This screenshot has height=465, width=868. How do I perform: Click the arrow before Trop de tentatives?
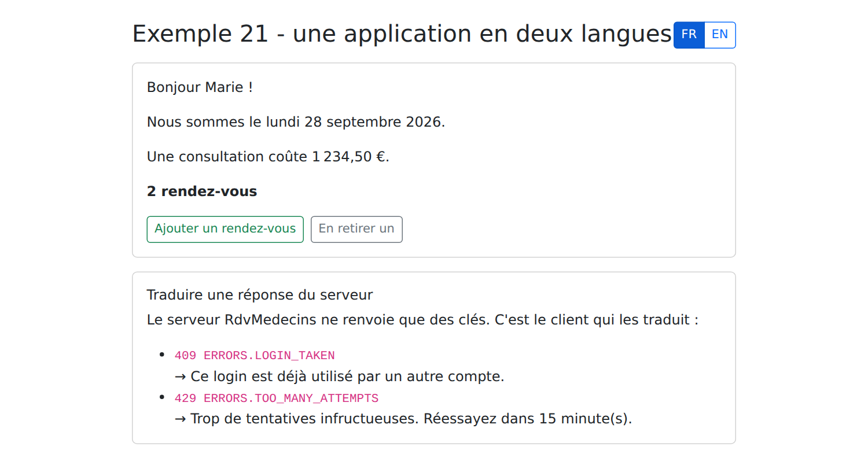(x=181, y=419)
